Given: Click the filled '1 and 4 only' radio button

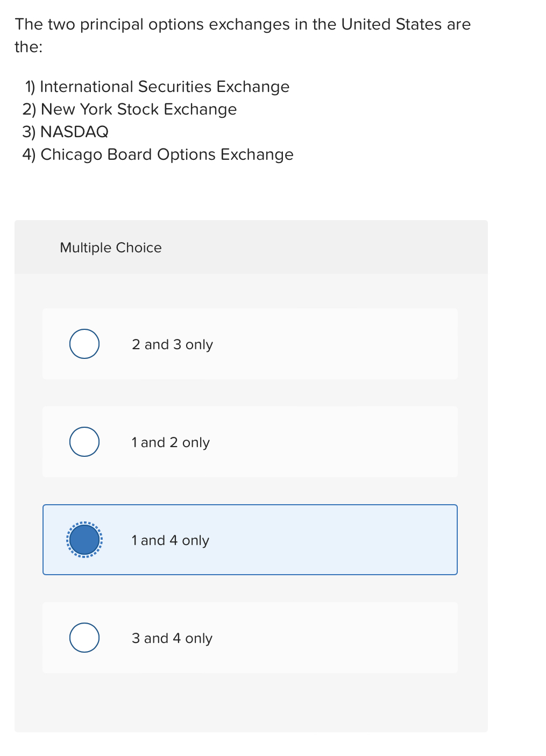Looking at the screenshot, I should click(x=84, y=540).
